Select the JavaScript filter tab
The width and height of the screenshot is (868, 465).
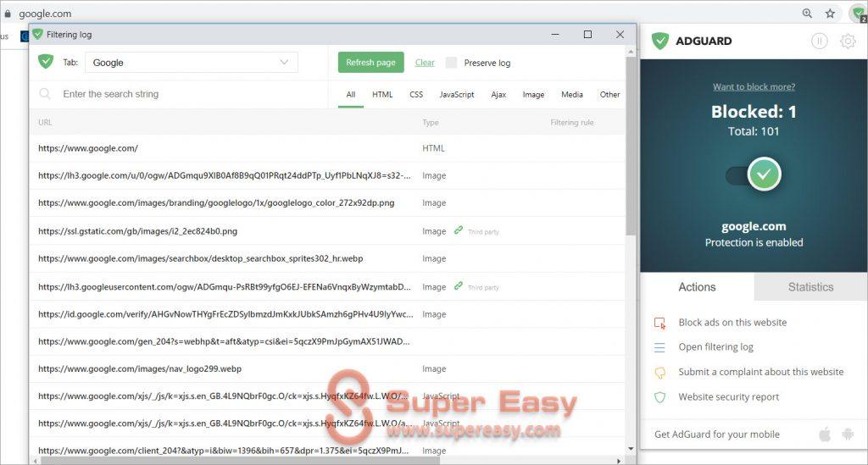click(x=457, y=95)
